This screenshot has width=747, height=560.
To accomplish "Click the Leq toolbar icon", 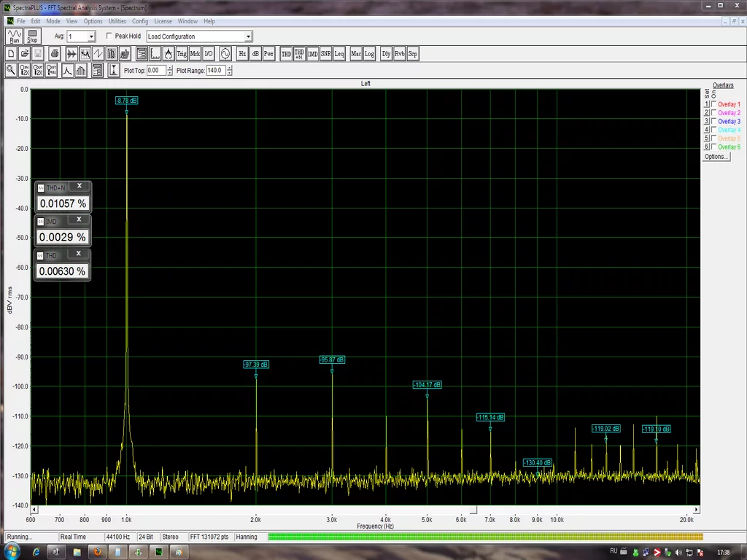I will tap(339, 54).
